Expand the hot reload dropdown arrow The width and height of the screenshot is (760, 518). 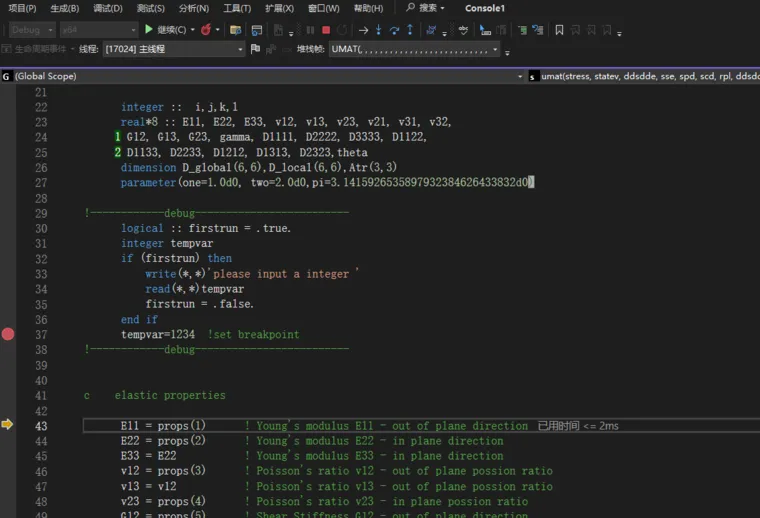(218, 30)
